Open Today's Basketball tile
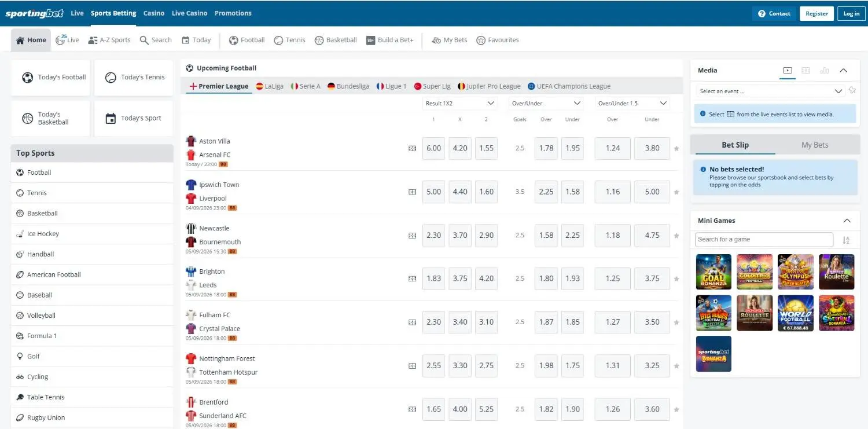 [x=51, y=119]
